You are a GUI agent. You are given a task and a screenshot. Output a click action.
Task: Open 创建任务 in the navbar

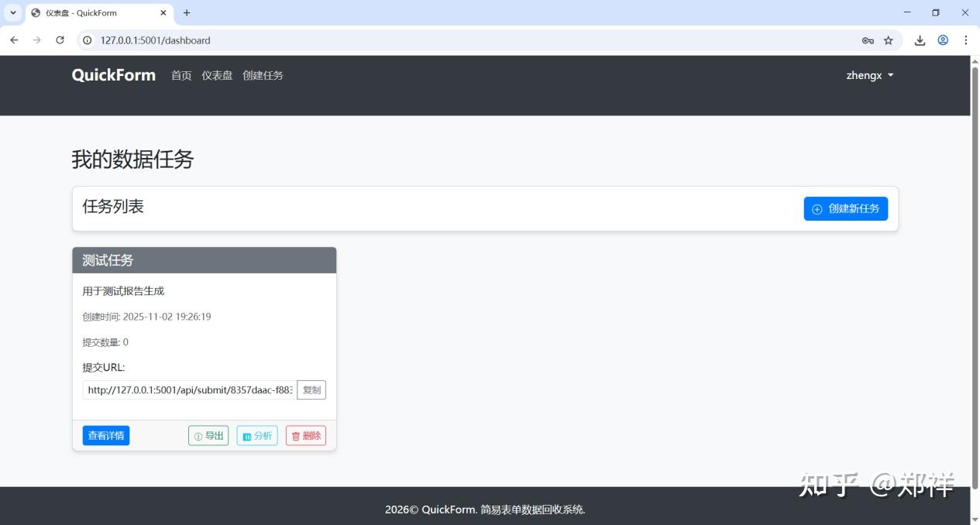263,75
